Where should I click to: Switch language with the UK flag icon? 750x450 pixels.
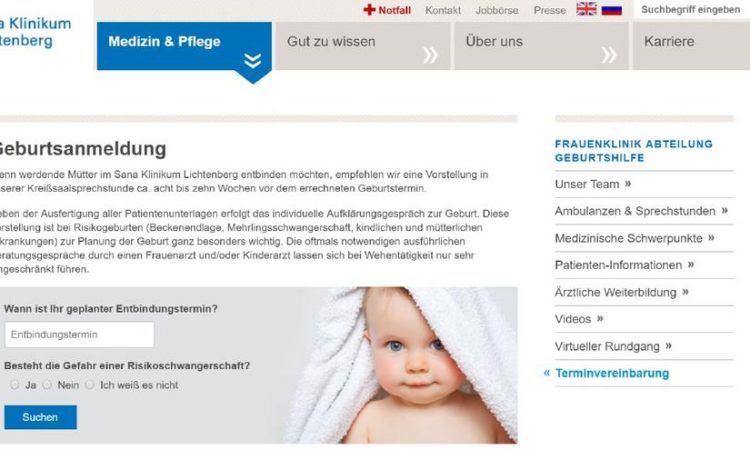586,9
